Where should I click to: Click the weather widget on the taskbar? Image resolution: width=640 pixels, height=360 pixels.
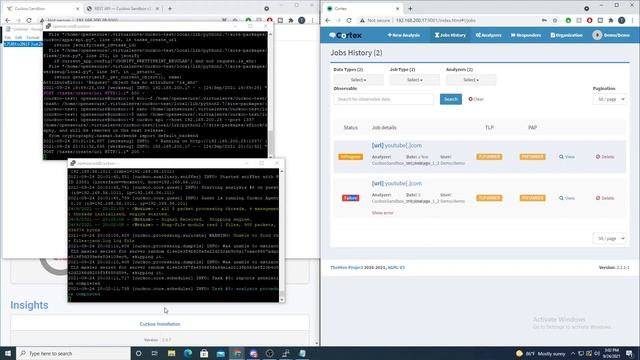coord(540,353)
